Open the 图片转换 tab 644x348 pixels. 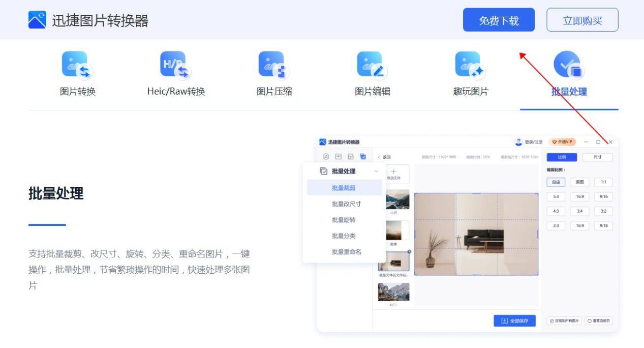(x=78, y=74)
